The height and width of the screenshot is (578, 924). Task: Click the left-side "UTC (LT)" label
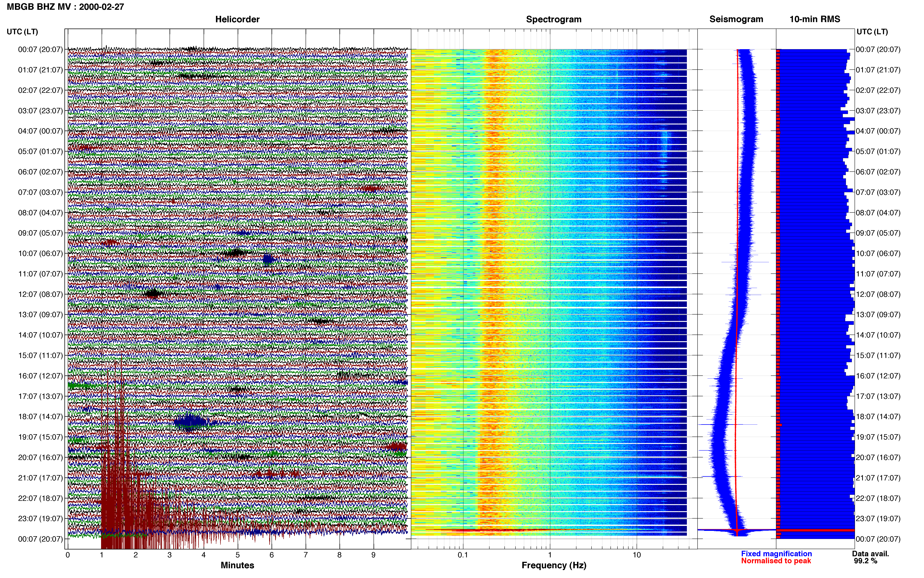click(22, 32)
